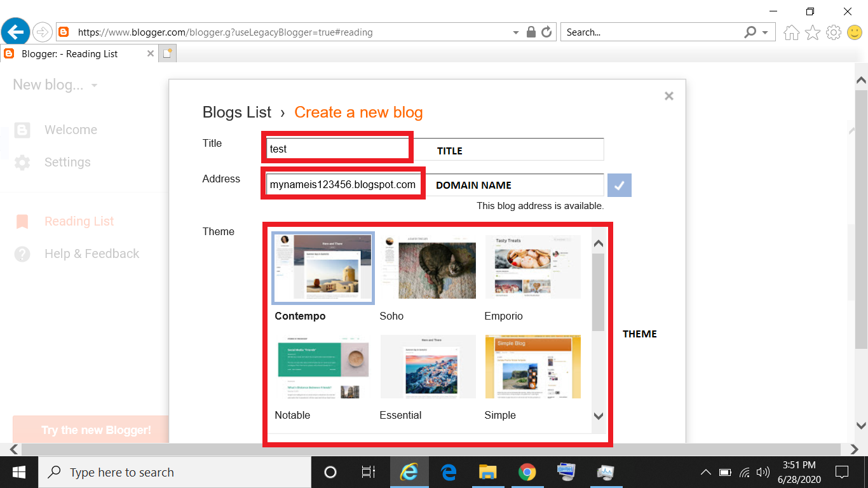Open the browser Home icon
Viewport: 868px width, 488px height.
click(x=791, y=32)
